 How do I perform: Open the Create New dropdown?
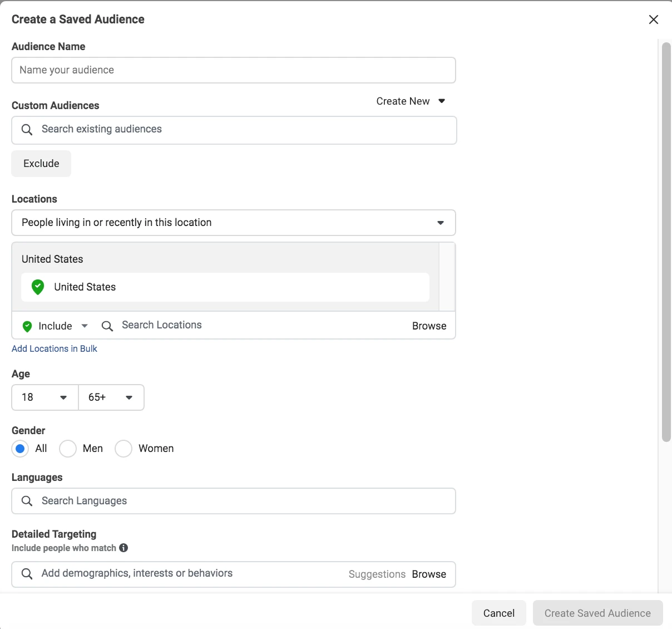[x=411, y=101]
